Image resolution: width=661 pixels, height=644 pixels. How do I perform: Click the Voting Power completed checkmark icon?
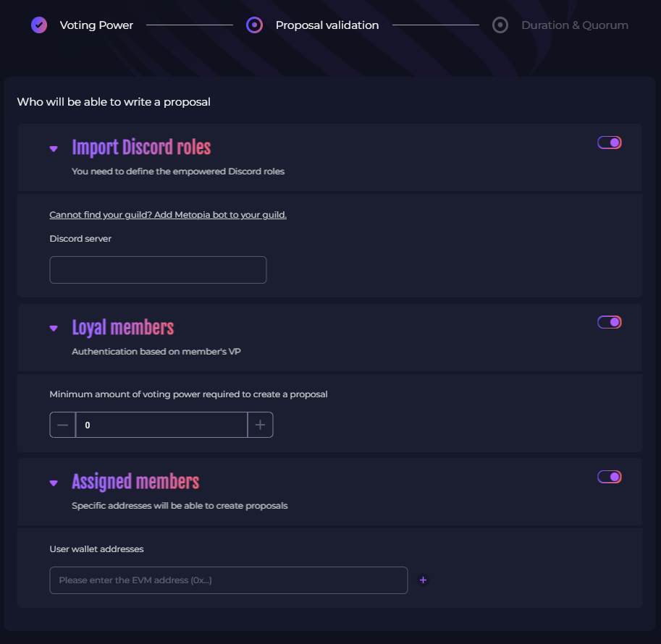click(x=39, y=25)
